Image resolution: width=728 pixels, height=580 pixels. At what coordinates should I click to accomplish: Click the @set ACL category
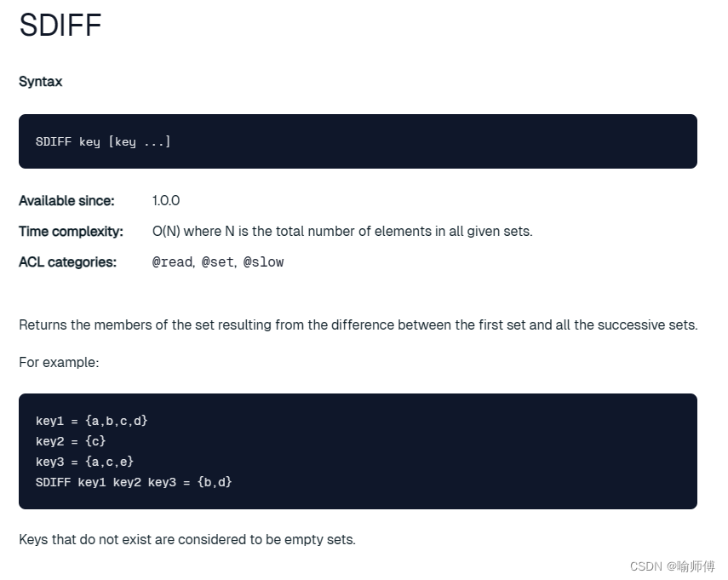[218, 262]
